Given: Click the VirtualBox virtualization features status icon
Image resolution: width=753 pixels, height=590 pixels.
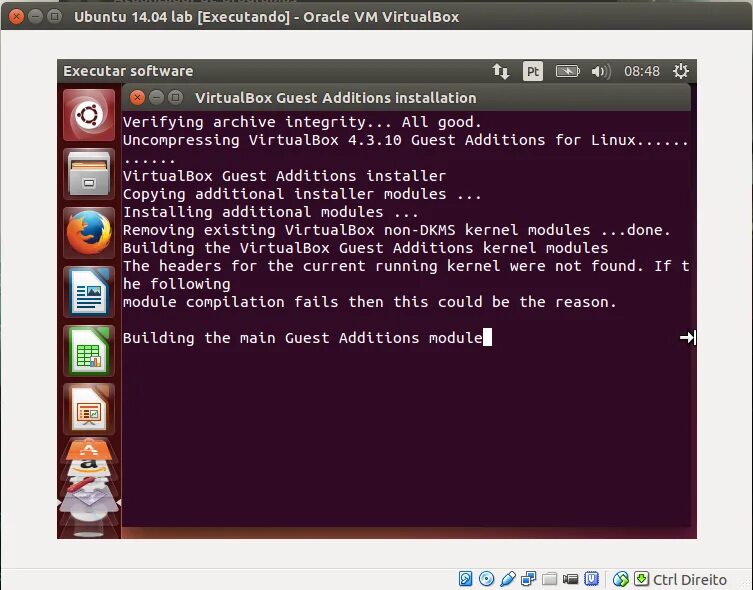Looking at the screenshot, I should coord(591,579).
